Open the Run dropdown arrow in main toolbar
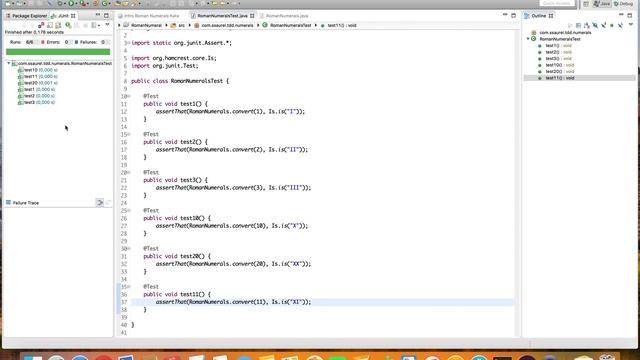The width and height of the screenshot is (640, 360). [76, 3]
